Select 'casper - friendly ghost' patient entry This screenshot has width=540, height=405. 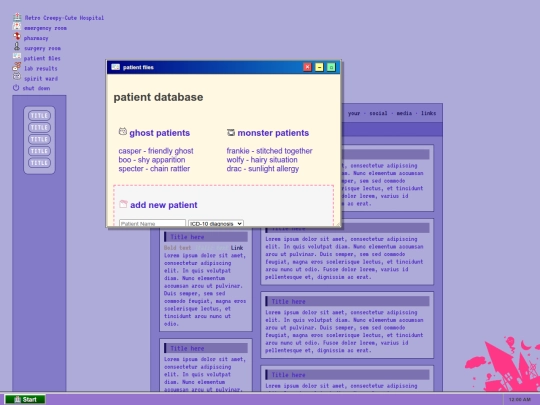pyautogui.click(x=156, y=151)
